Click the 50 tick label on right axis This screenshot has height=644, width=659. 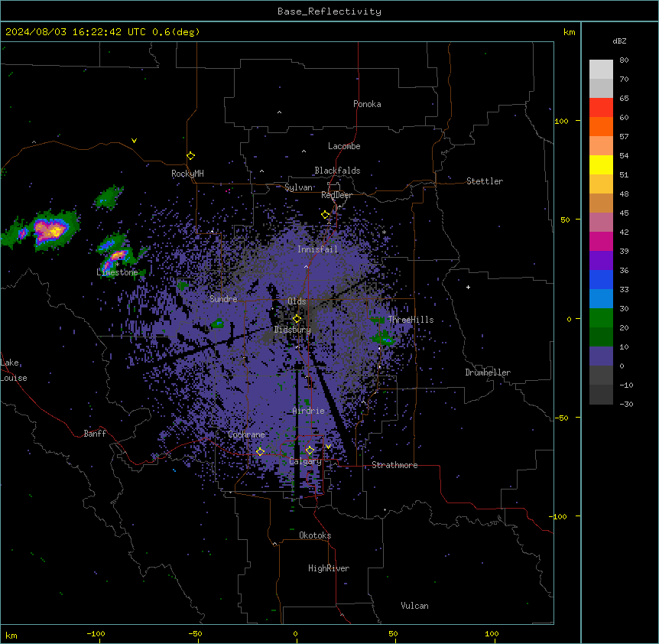(565, 220)
